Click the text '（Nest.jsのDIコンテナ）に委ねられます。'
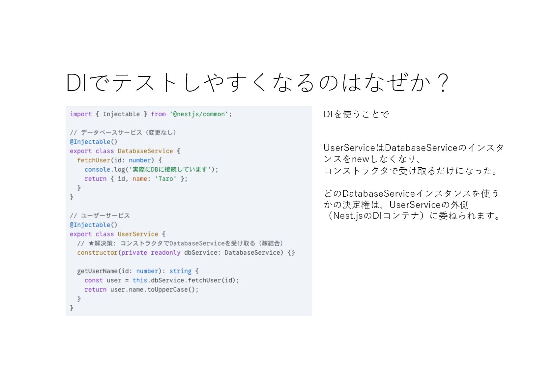Screen dimensions: 555x392 [413, 216]
